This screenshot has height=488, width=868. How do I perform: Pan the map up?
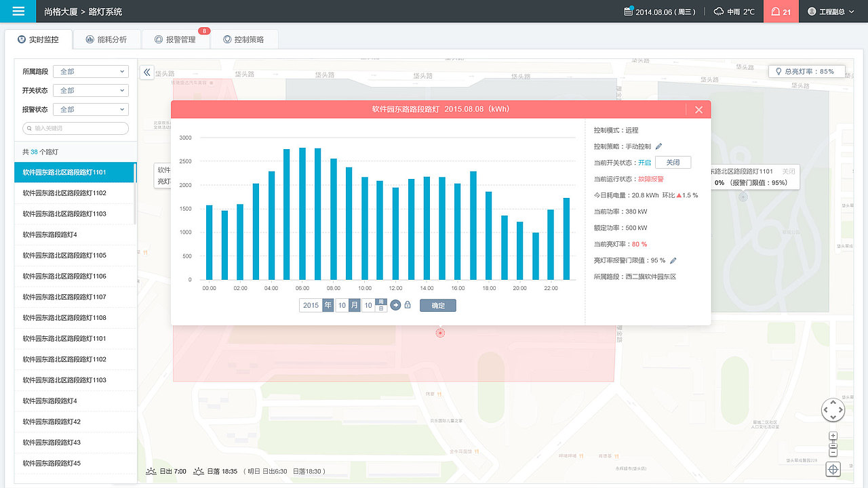tap(833, 403)
